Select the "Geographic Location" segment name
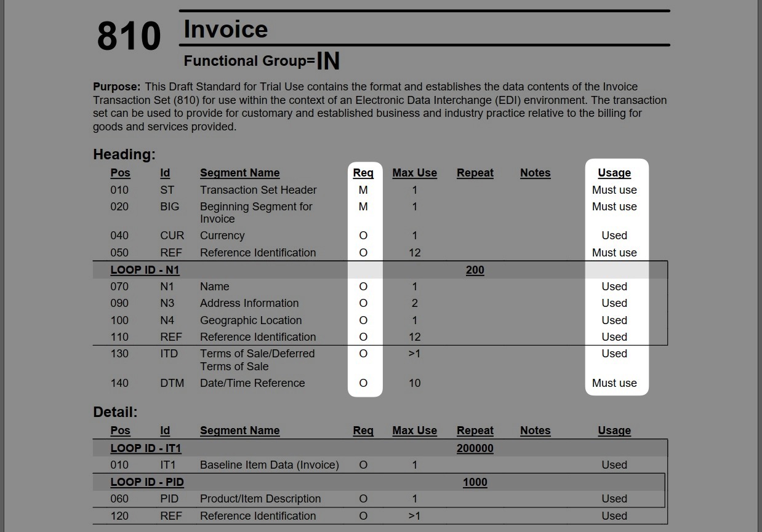 251,320
